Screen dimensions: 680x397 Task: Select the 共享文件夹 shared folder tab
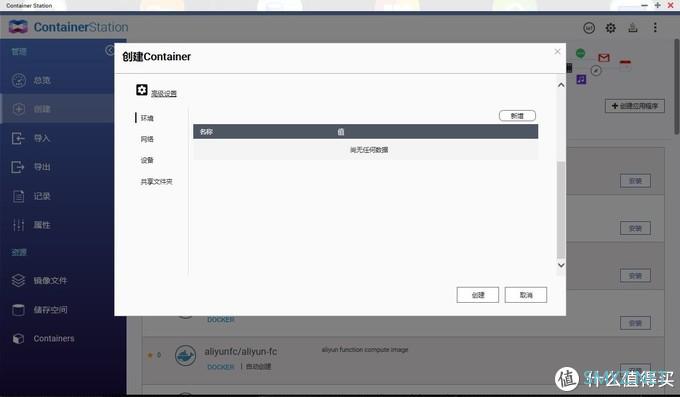coord(157,181)
